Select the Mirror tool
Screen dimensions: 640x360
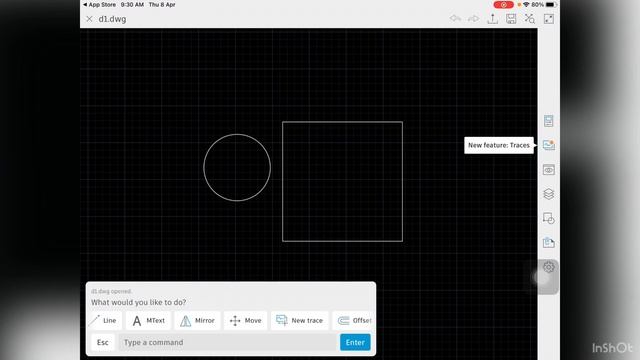(x=198, y=320)
